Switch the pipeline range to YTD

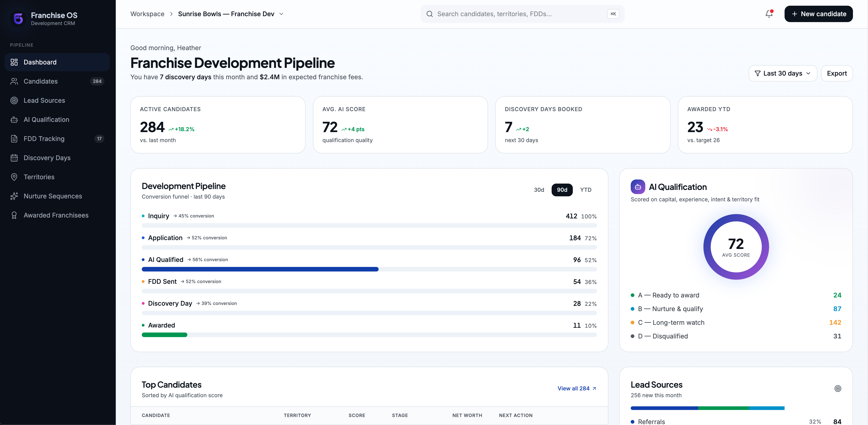point(586,190)
